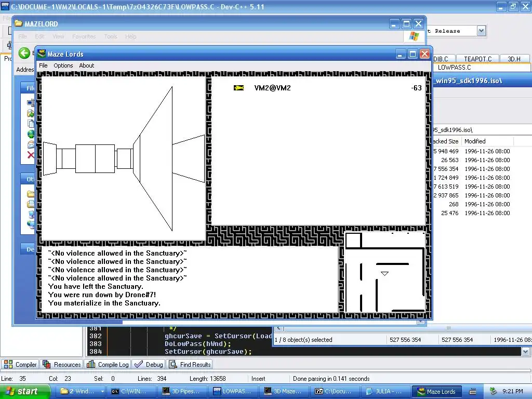The height and width of the screenshot is (399, 532).
Task: Open the About menu in Maze Lords
Action: pos(87,65)
